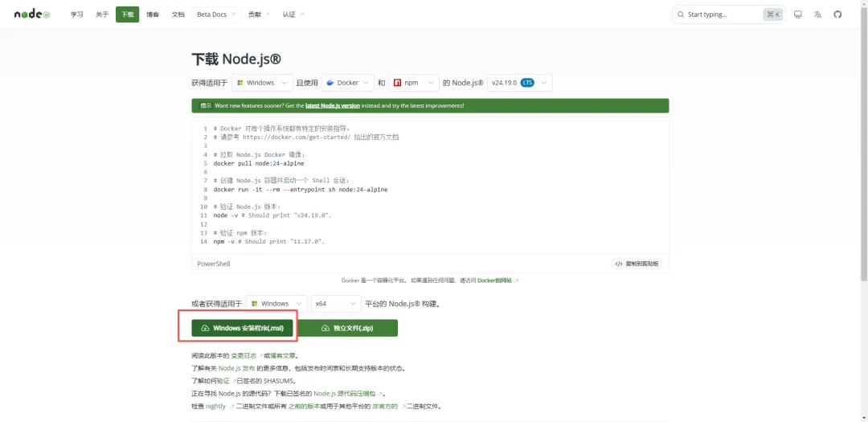Follow the latest Node.js version link
Viewport: 868px width, 422px height.
332,105
